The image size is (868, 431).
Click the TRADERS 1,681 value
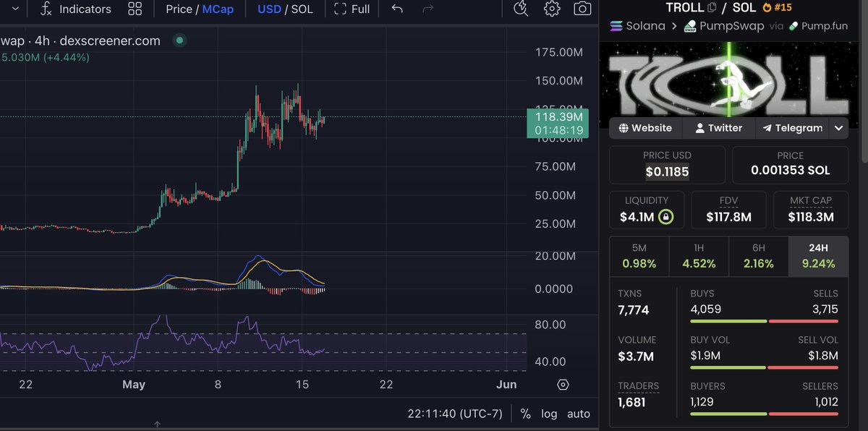click(633, 402)
